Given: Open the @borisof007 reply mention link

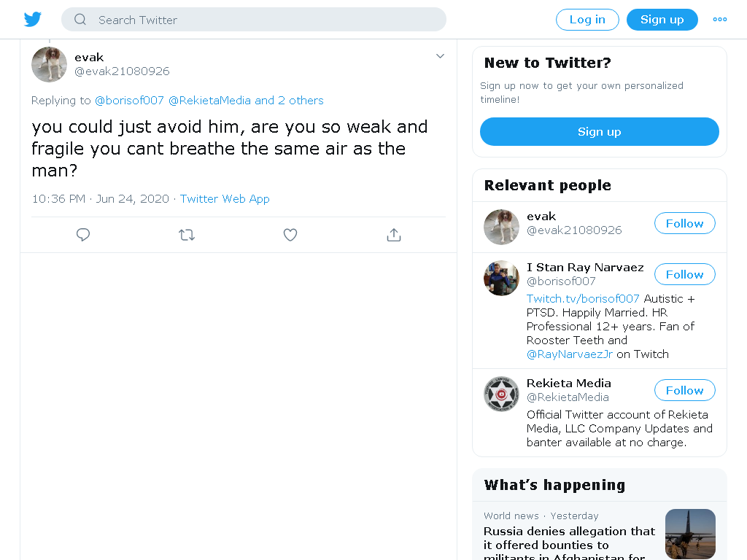Looking at the screenshot, I should (x=129, y=101).
